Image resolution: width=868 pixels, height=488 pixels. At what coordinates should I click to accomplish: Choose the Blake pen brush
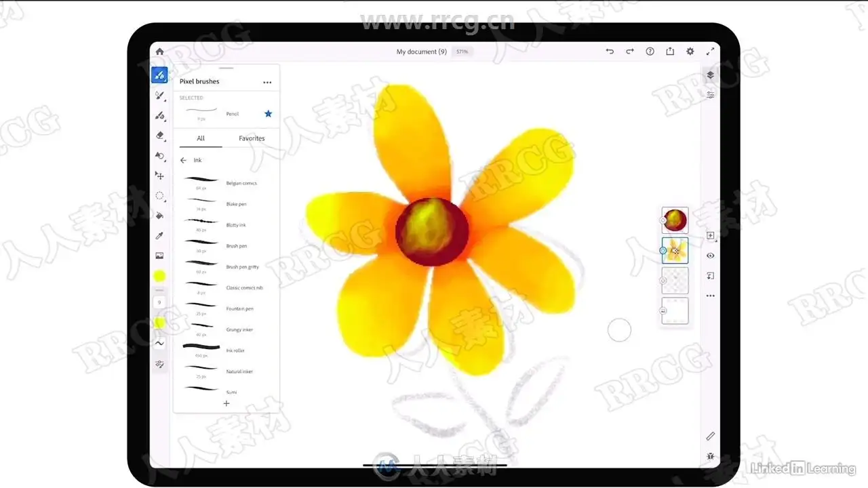[226, 204]
